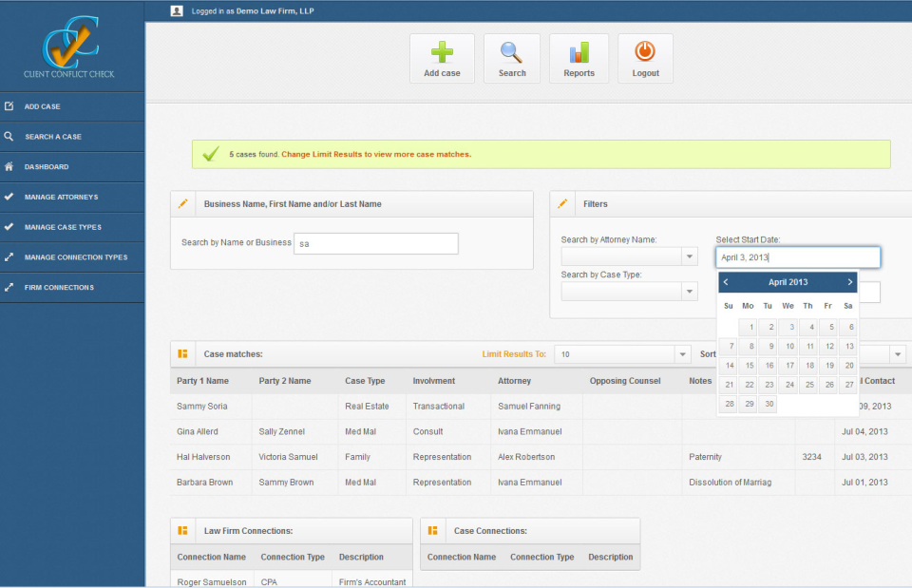Click the pencil icon on the Filters panel
This screenshot has height=588, width=912.
click(563, 203)
